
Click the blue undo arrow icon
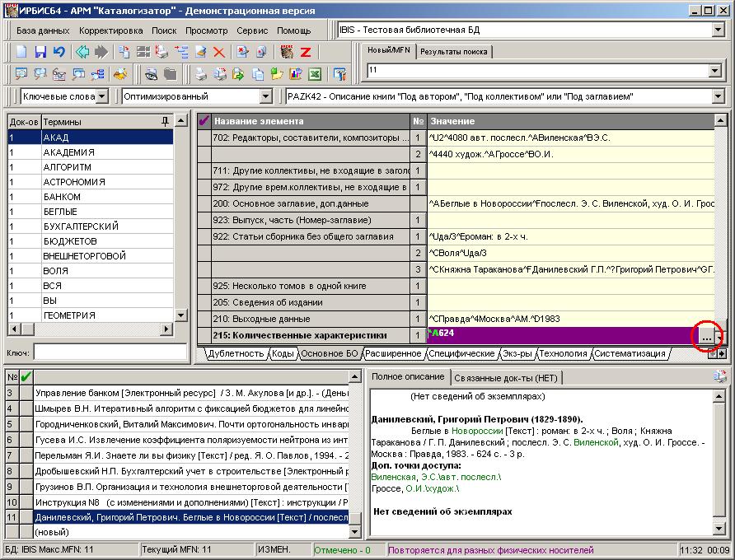point(59,52)
